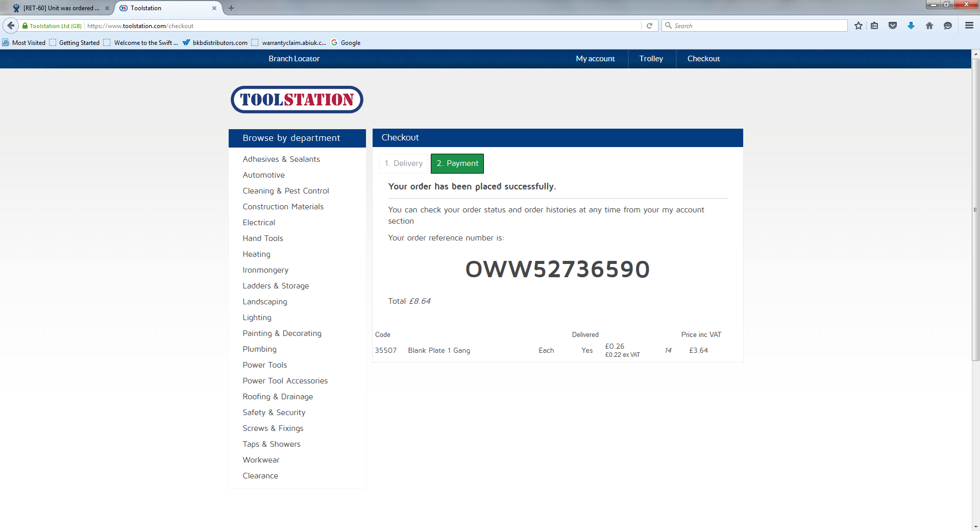
Task: Go to Construction Materials department
Action: 283,207
